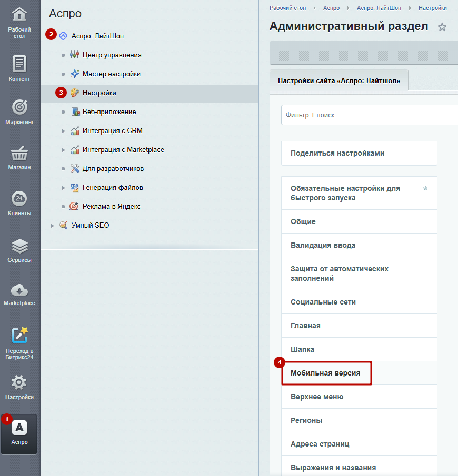Open the Валидация ввода settings section

click(x=359, y=245)
